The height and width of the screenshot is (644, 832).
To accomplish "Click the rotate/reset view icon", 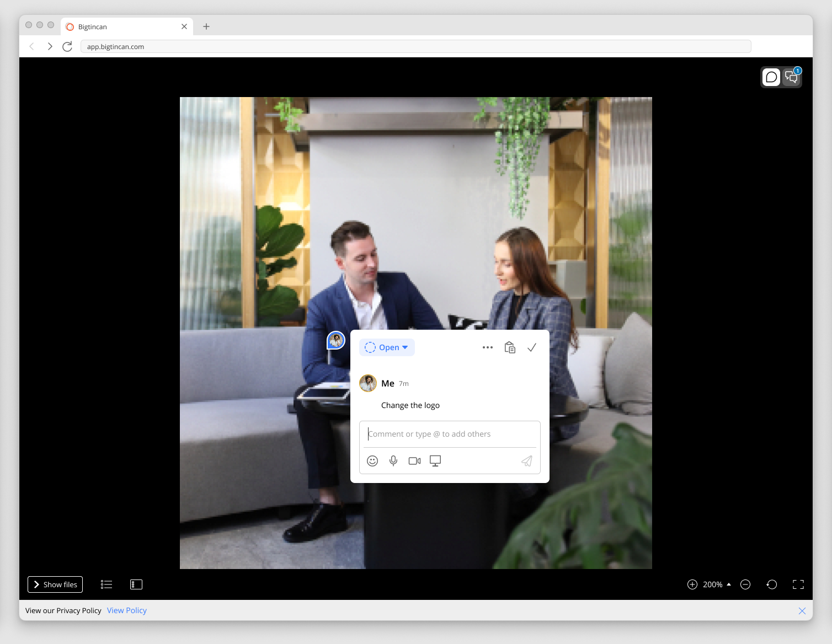I will [x=772, y=584].
